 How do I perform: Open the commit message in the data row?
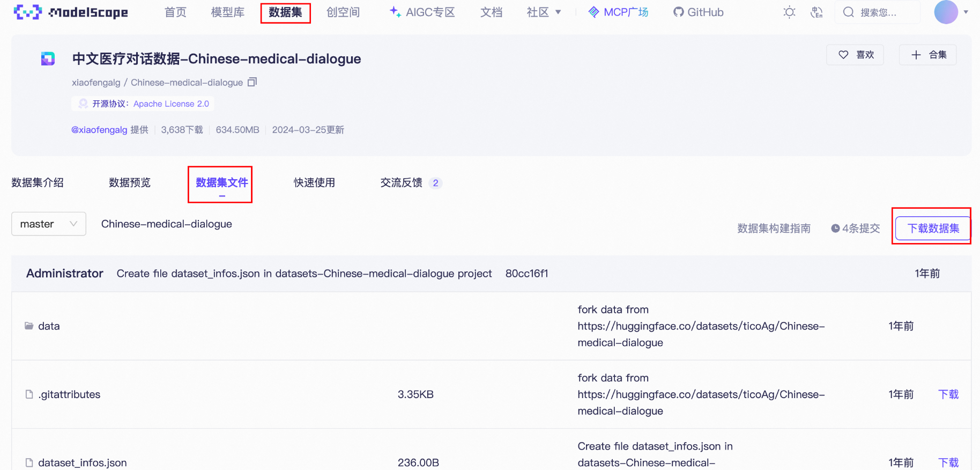point(701,326)
